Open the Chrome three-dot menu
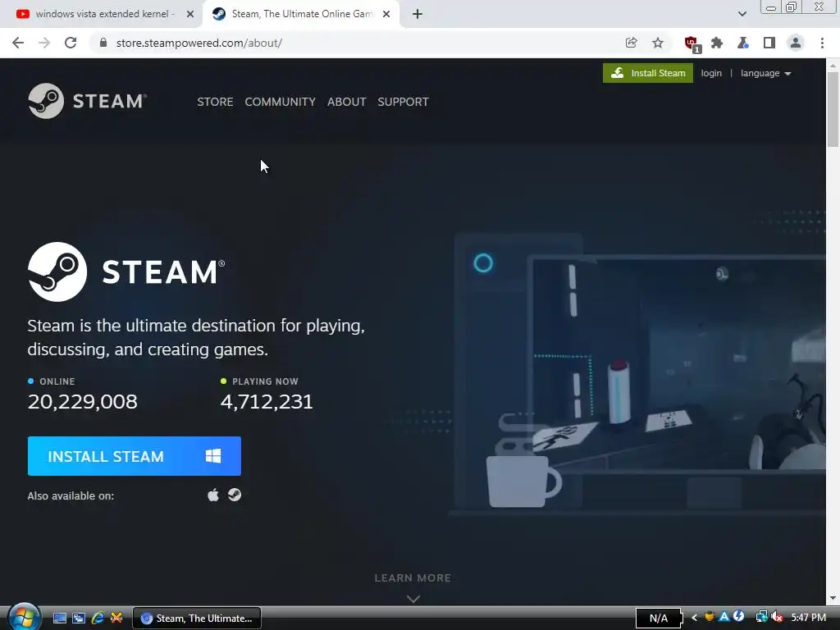This screenshot has width=840, height=630. (822, 43)
